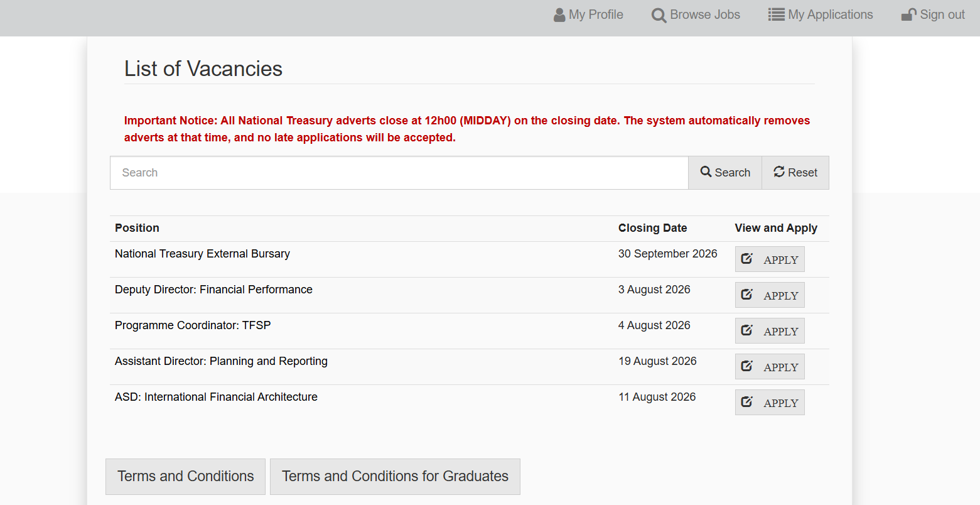
Task: Click the 11 August 2026 closing date
Action: tap(657, 397)
